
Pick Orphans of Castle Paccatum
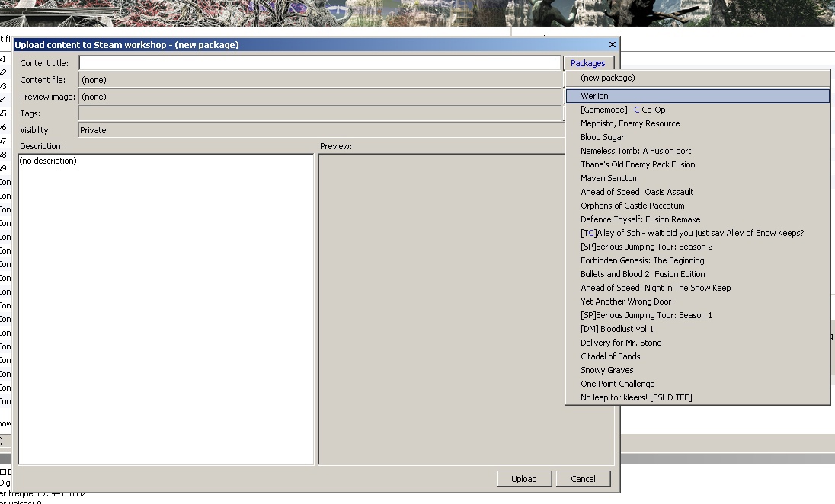point(698,206)
